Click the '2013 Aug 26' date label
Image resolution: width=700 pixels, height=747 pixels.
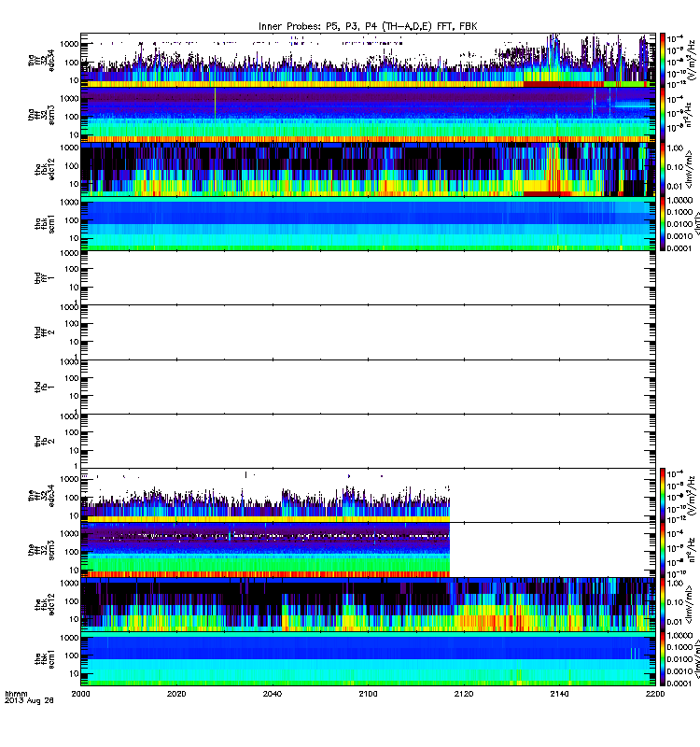pyautogui.click(x=30, y=701)
